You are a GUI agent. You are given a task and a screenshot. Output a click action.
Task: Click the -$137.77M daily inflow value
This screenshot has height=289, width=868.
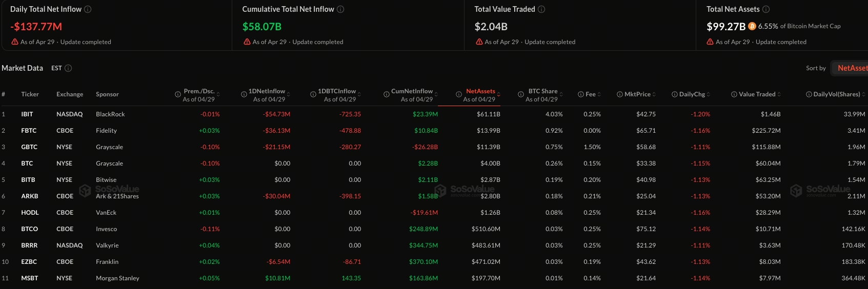click(36, 27)
